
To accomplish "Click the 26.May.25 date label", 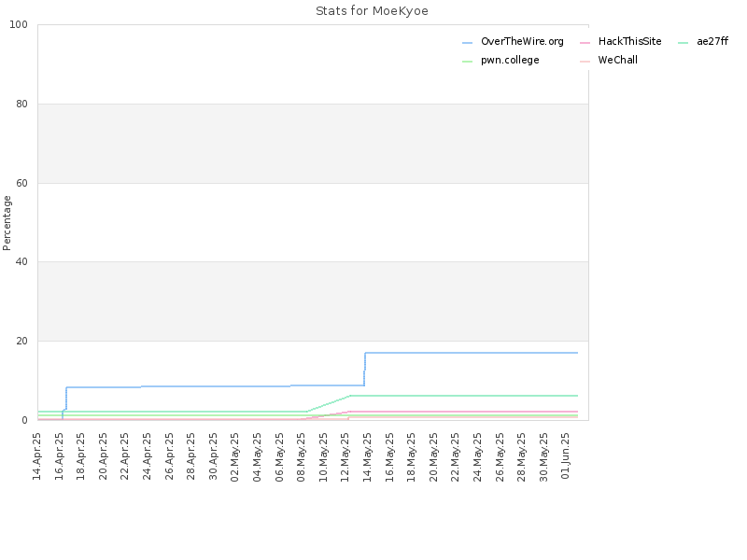I will (500, 457).
